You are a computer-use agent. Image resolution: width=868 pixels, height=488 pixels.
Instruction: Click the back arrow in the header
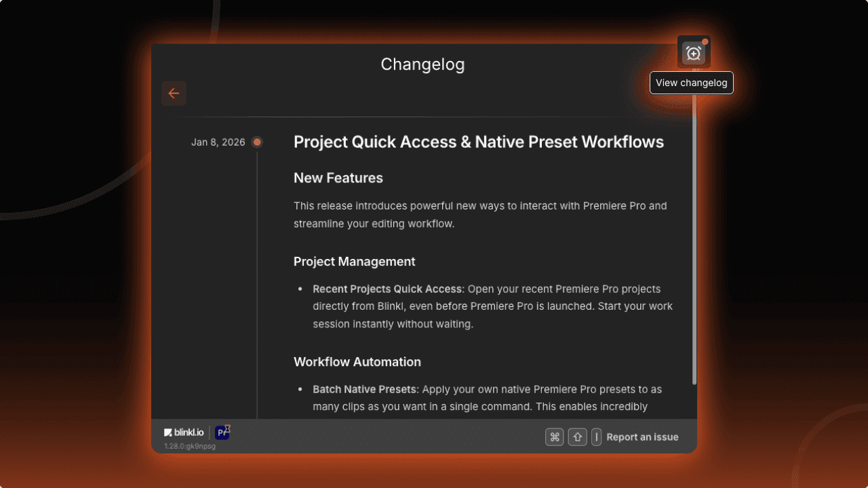tap(174, 93)
